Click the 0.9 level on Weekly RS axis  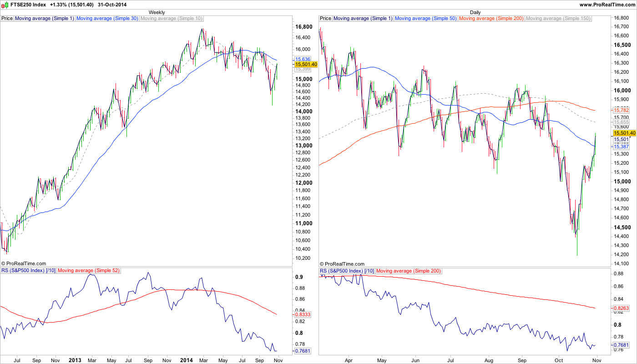point(299,277)
